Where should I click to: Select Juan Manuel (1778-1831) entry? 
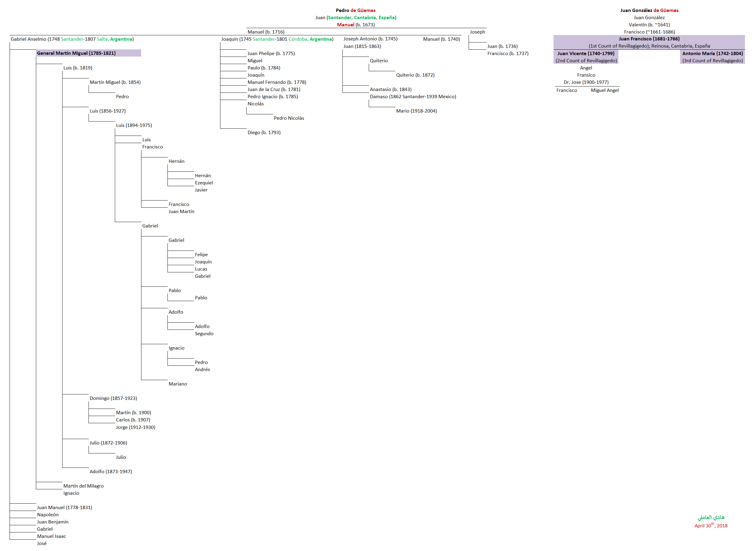pyautogui.click(x=64, y=507)
